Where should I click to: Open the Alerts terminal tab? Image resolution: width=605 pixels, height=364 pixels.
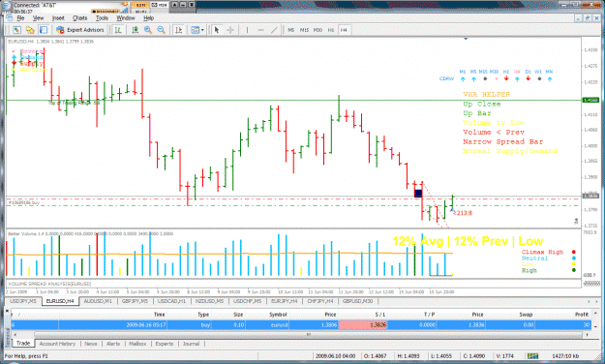coord(113,344)
